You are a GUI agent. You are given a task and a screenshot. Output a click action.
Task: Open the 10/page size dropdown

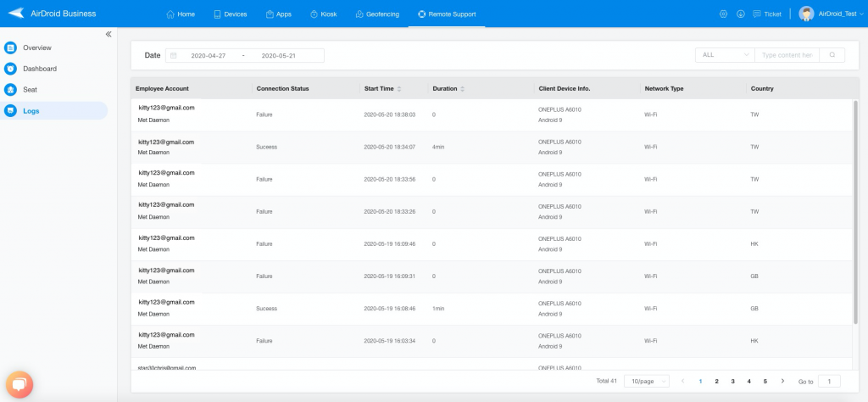pos(647,381)
